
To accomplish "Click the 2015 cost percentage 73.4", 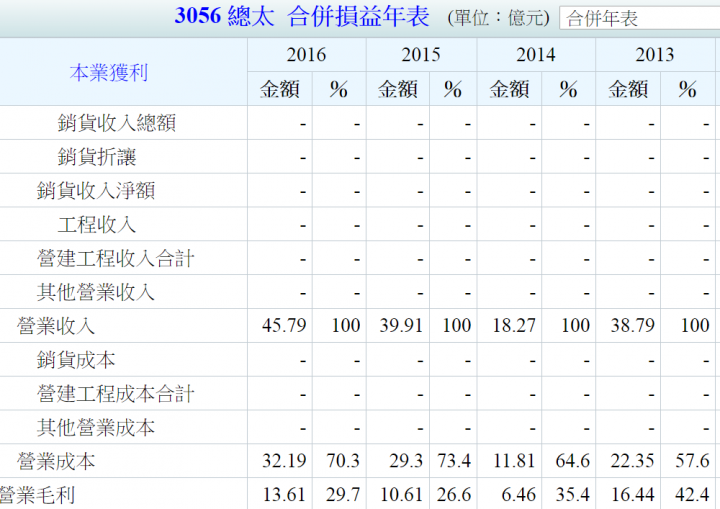I will pos(454,460).
